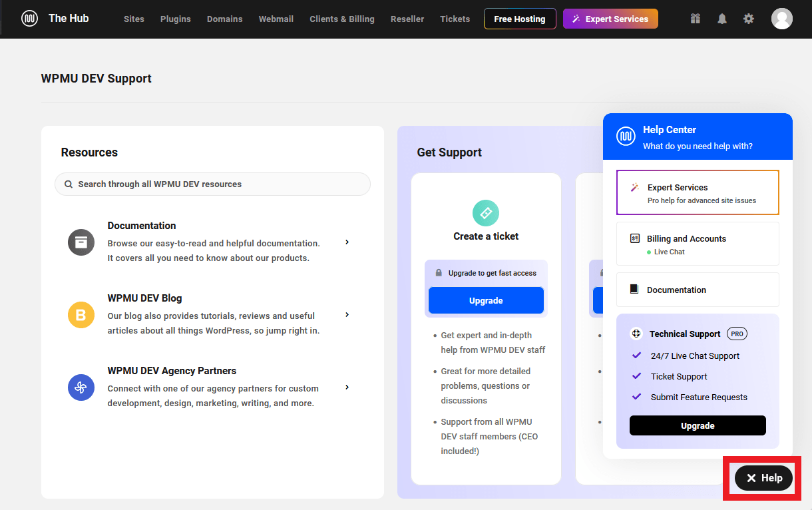Screen dimensions: 812x510
Task: Click the Documentation archive box icon
Action: [x=81, y=242]
